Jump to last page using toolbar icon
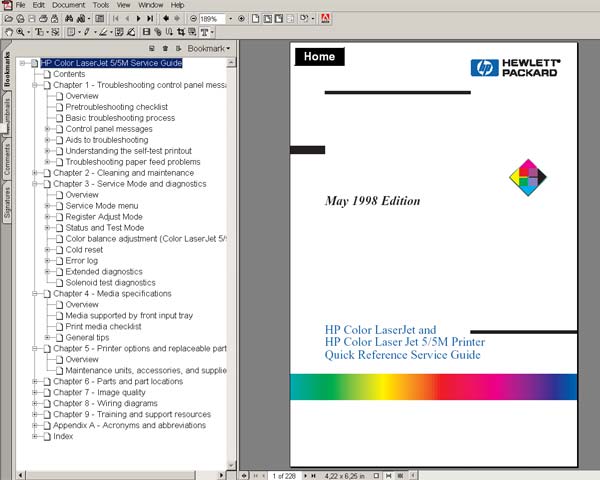The height and width of the screenshot is (480, 600). pyautogui.click(x=150, y=19)
